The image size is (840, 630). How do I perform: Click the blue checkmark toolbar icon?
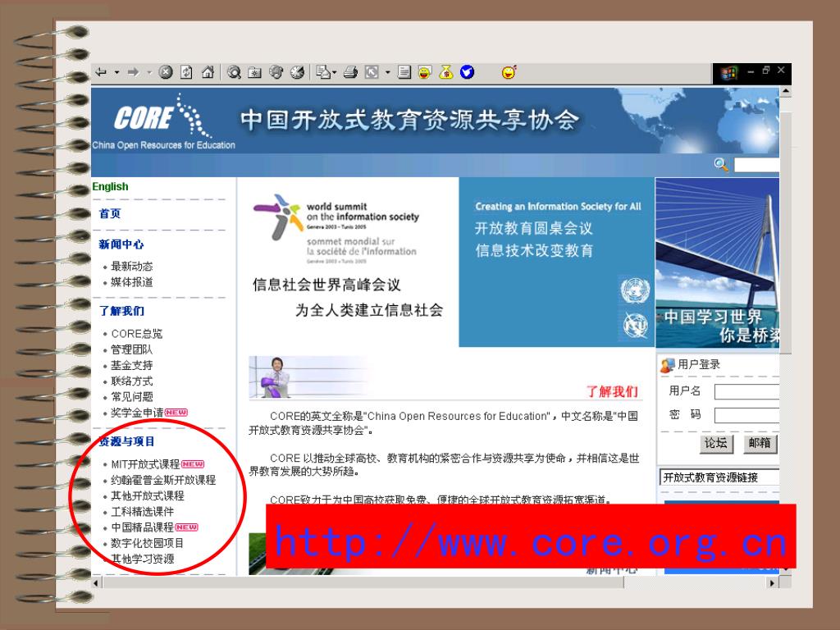[467, 72]
